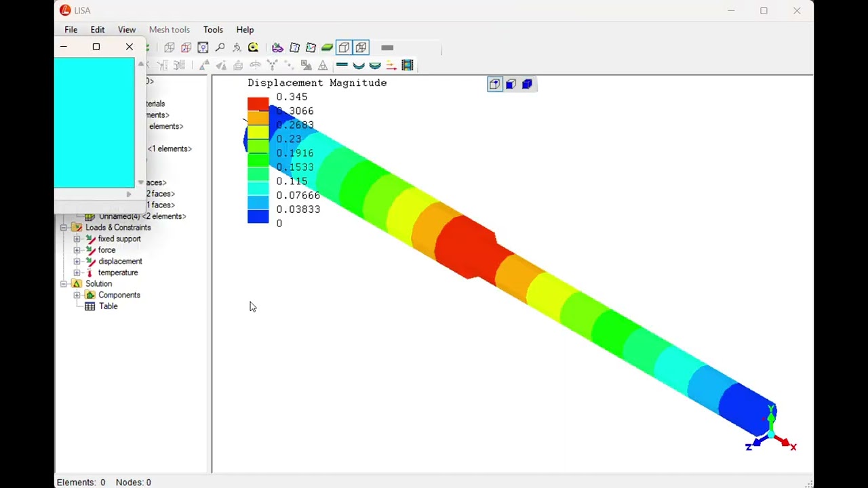
Task: Toggle the solid cube display button in toolbar
Action: point(344,47)
